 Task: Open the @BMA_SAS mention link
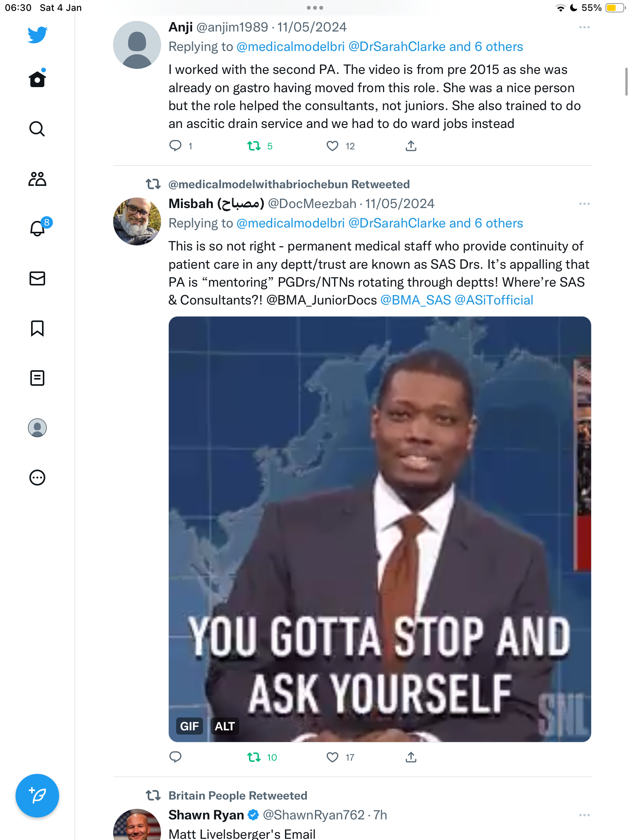point(415,300)
